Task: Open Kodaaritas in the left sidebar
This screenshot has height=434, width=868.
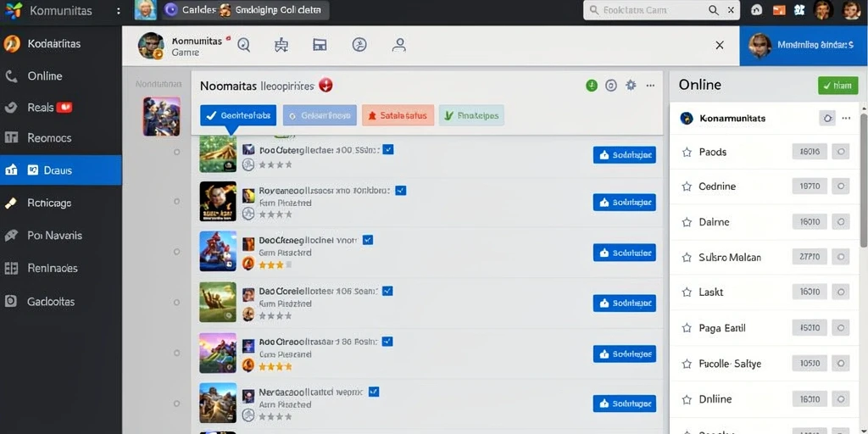Action: tap(61, 44)
